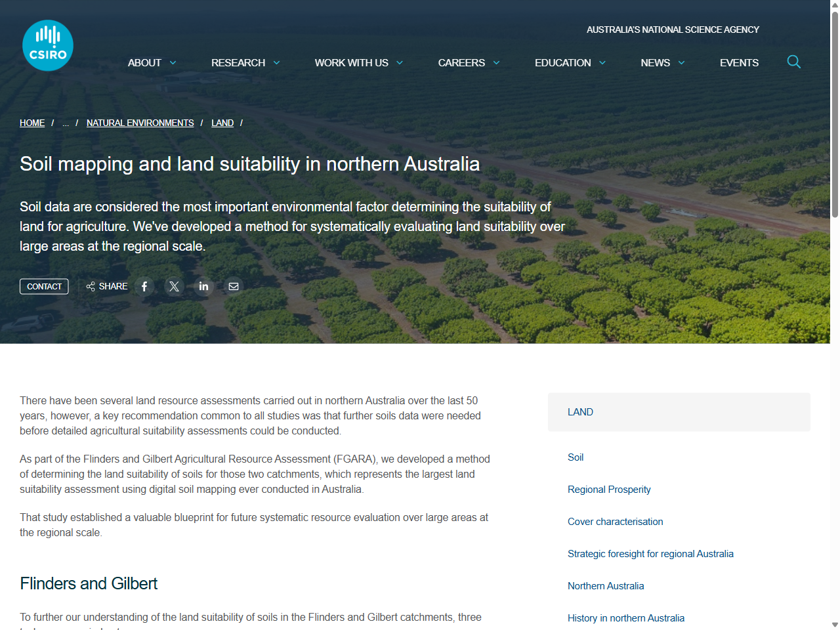Share page via email icon
Screen dimensions: 840x630
233,287
